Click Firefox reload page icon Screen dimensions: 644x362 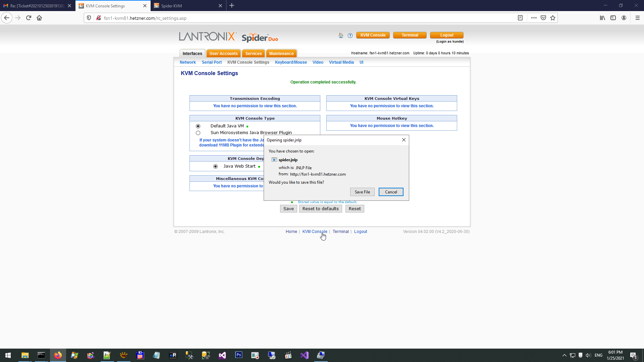coord(29,18)
